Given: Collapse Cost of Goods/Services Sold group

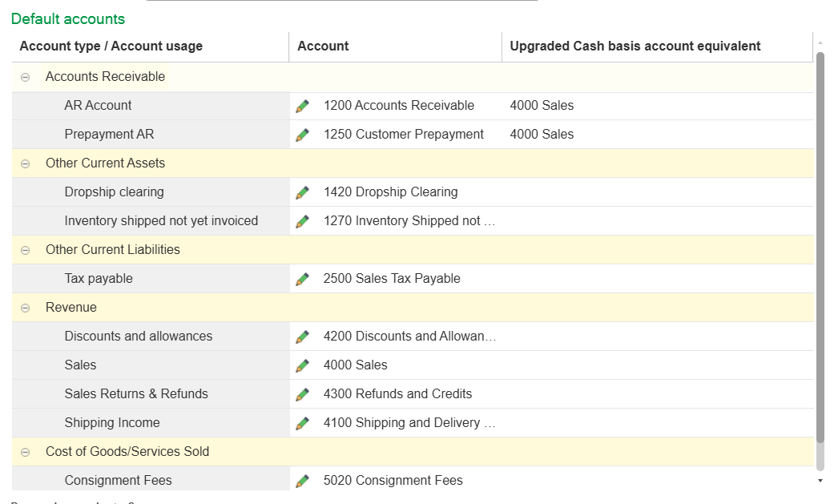Looking at the screenshot, I should (25, 452).
